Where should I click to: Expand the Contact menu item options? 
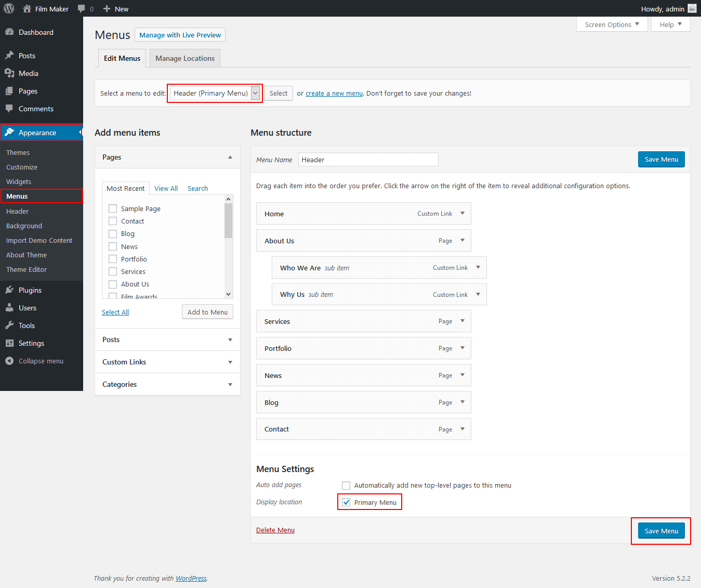(462, 429)
